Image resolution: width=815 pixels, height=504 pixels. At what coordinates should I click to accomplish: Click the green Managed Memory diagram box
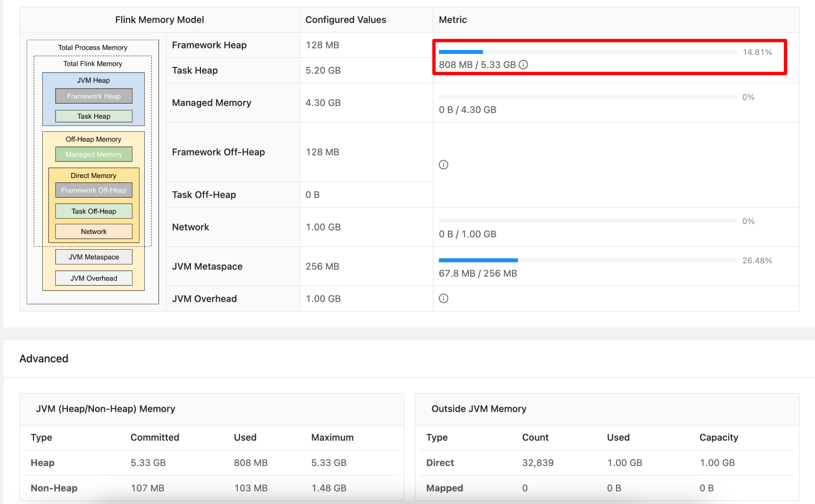tap(94, 154)
